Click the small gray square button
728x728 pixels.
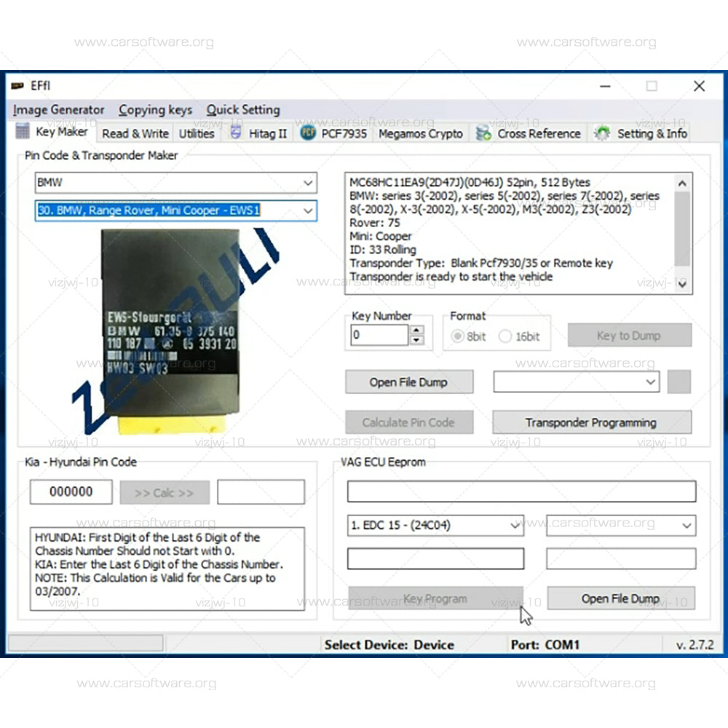[x=678, y=381]
